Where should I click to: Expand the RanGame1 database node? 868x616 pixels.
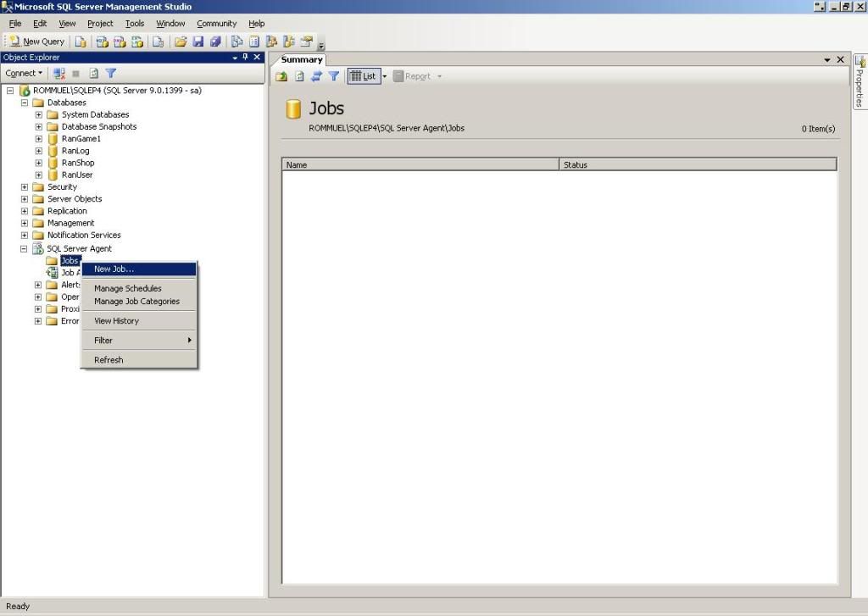point(38,139)
